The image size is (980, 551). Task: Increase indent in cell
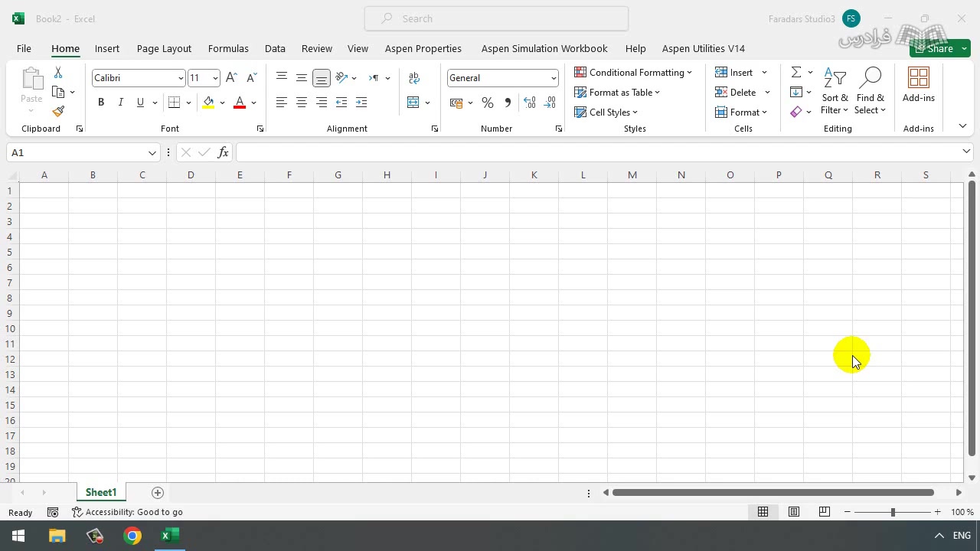click(361, 103)
